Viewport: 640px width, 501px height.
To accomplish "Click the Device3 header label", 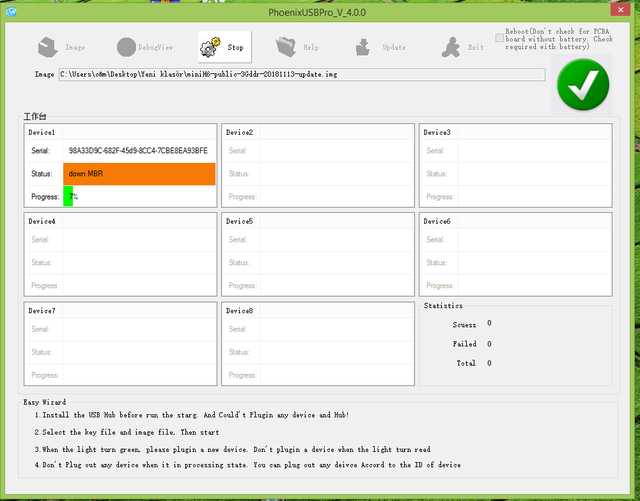I will tap(437, 132).
